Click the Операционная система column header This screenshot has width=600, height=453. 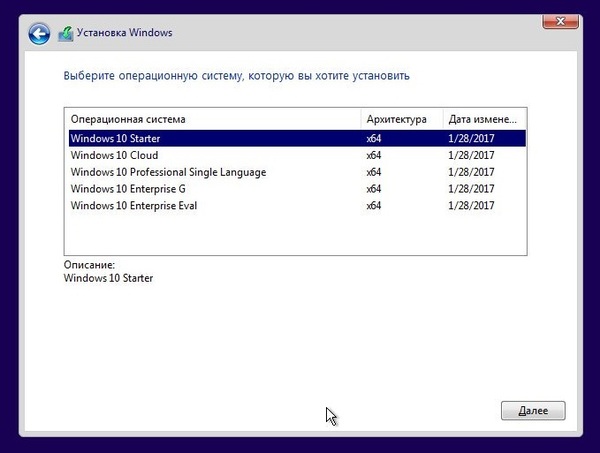pyautogui.click(x=213, y=119)
